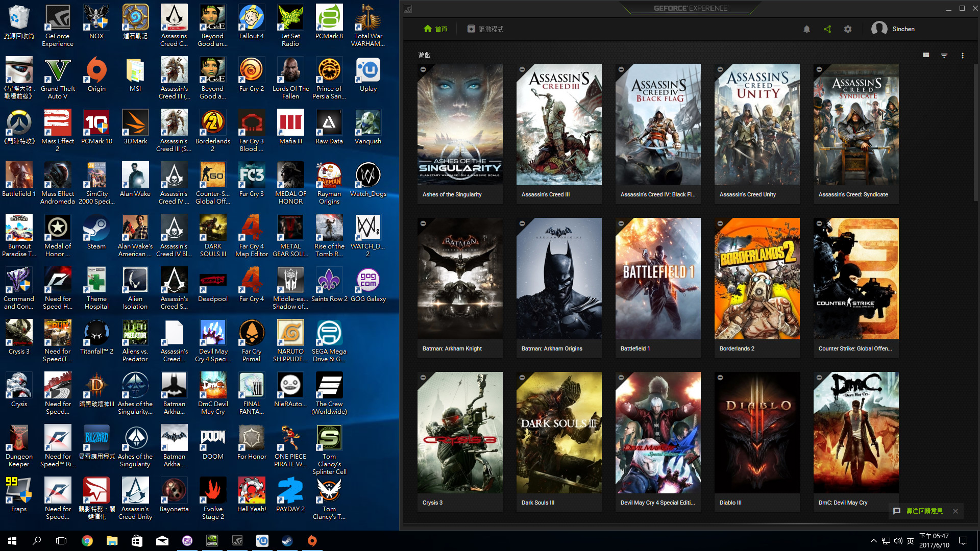980x551 pixels.
Task: Open the games filter dropdown
Action: click(944, 55)
